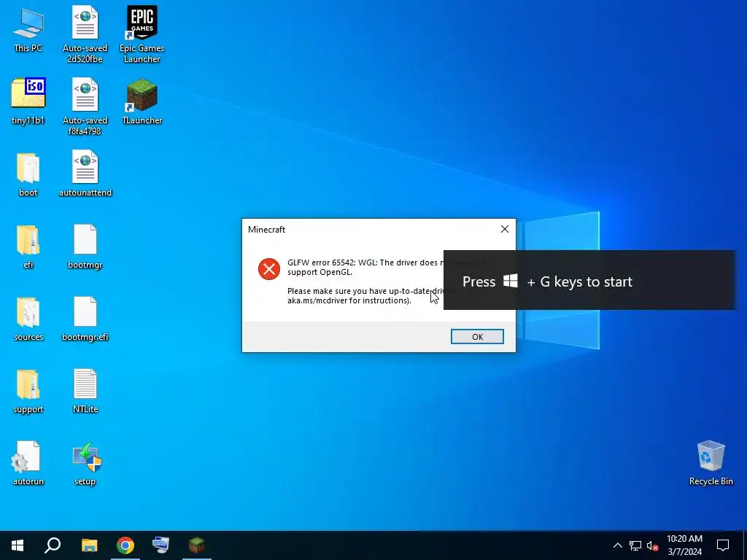
Task: Click the Minecraft dialog title bar text
Action: (266, 230)
